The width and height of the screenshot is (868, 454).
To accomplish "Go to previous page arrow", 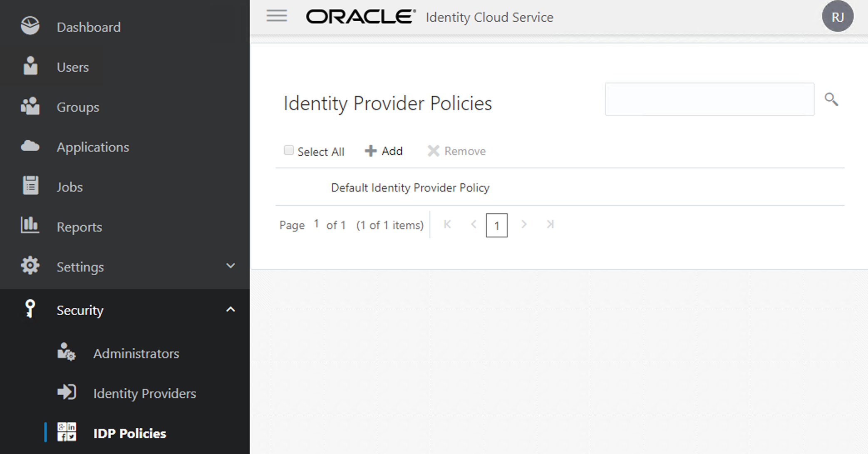I will coord(474,225).
